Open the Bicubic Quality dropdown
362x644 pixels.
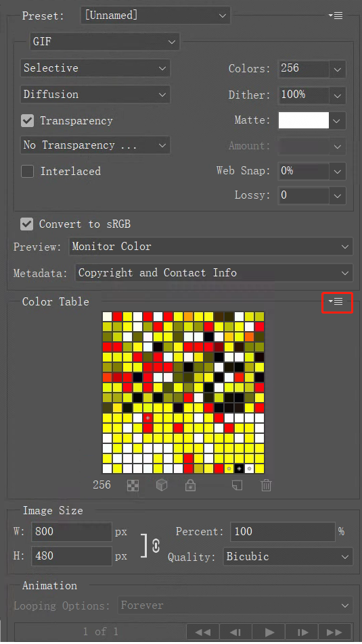click(x=288, y=557)
